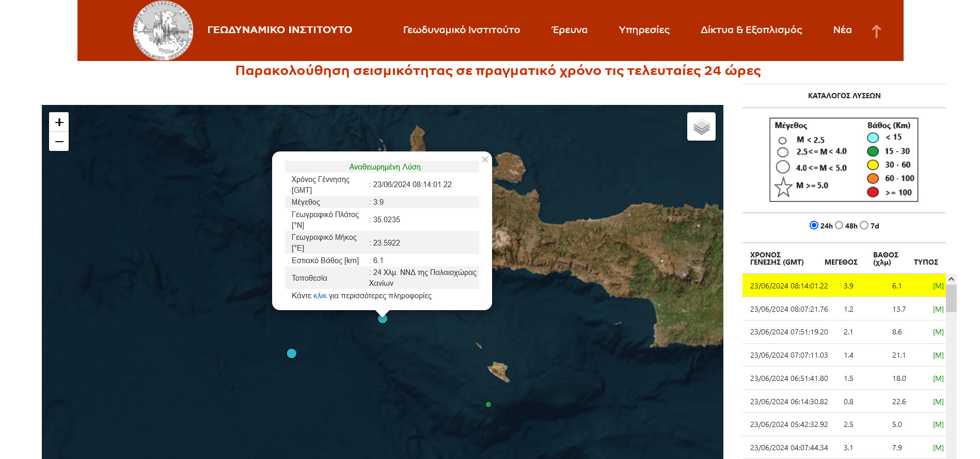Click the cyan earthquake marker at far left

coord(292,354)
